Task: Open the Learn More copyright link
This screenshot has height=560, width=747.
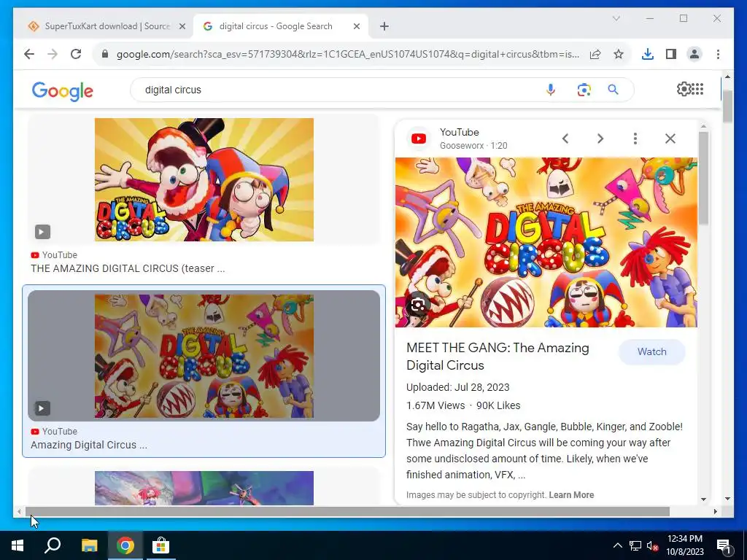Action: pyautogui.click(x=571, y=495)
